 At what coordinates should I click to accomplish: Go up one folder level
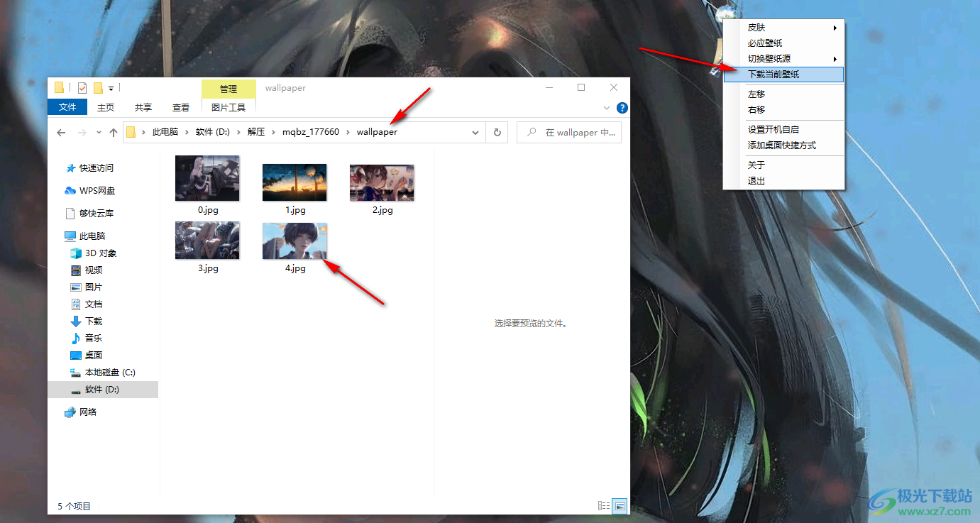pos(114,133)
